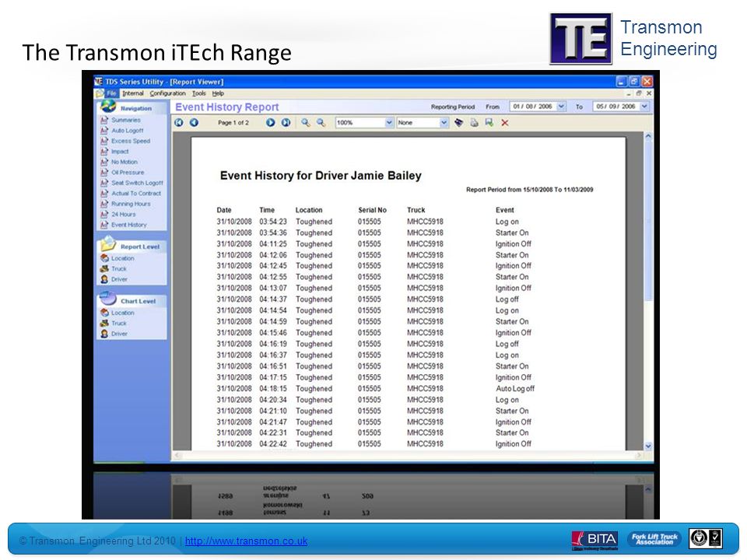
Task: Open Summaries report icon in Navigation
Action: click(x=104, y=120)
